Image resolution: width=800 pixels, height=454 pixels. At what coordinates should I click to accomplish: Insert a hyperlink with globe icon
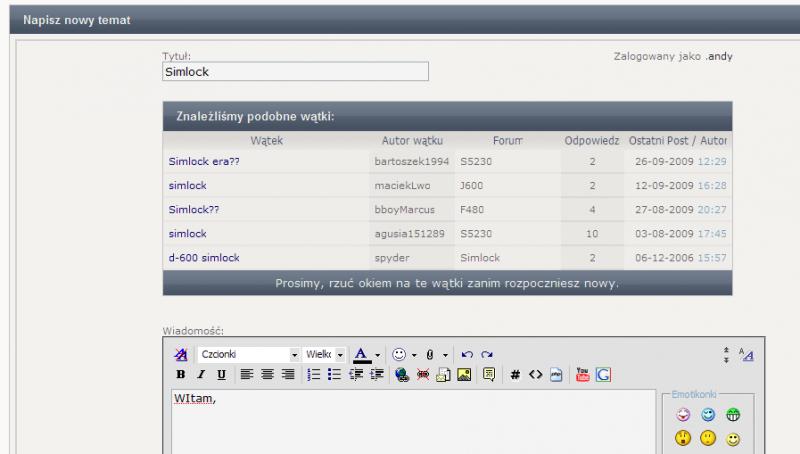402,374
